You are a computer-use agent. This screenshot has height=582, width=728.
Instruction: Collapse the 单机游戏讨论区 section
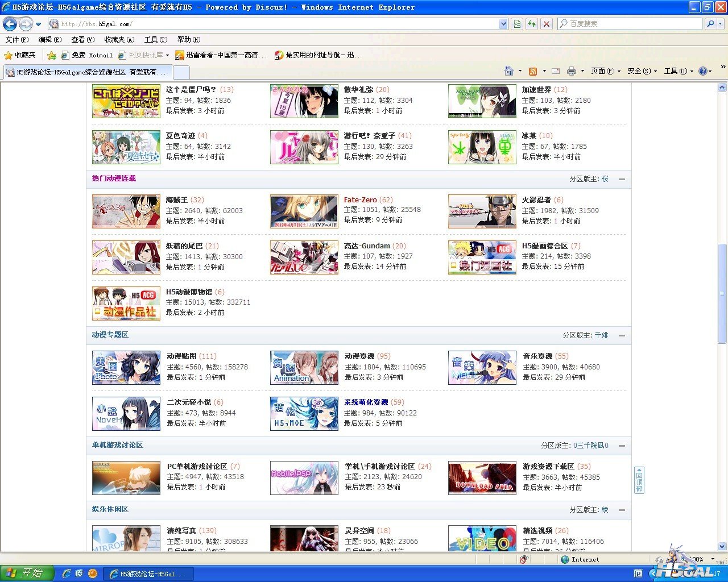point(622,446)
